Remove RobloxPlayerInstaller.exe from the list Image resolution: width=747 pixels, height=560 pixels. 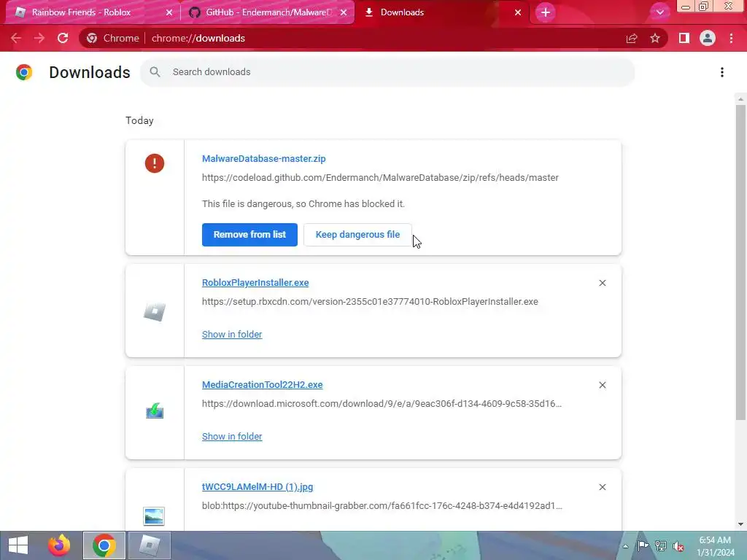[602, 283]
